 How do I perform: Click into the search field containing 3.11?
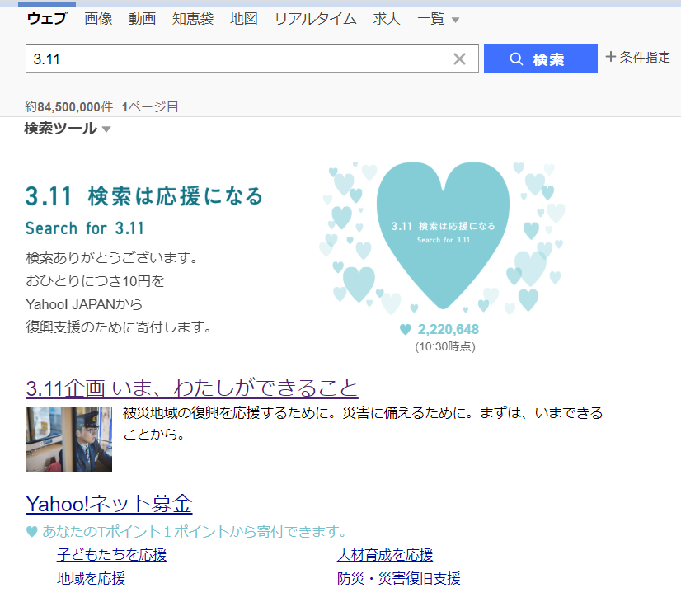tap(239, 59)
